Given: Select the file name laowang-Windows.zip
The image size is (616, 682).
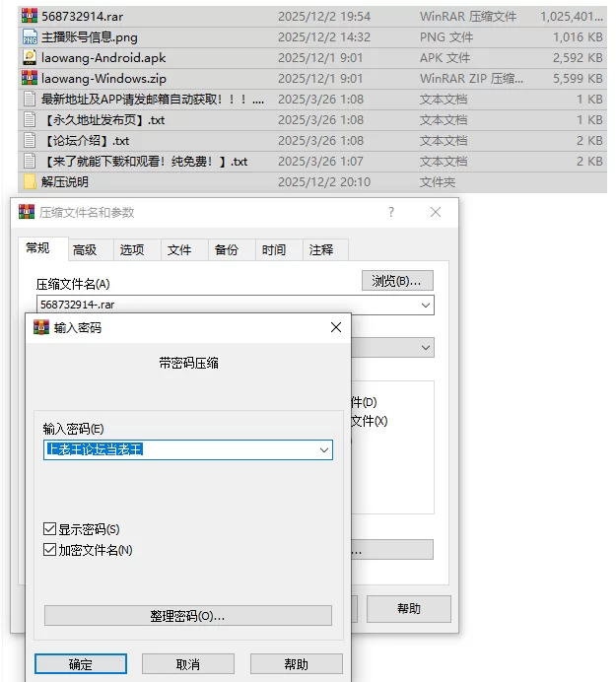Looking at the screenshot, I should [103, 79].
